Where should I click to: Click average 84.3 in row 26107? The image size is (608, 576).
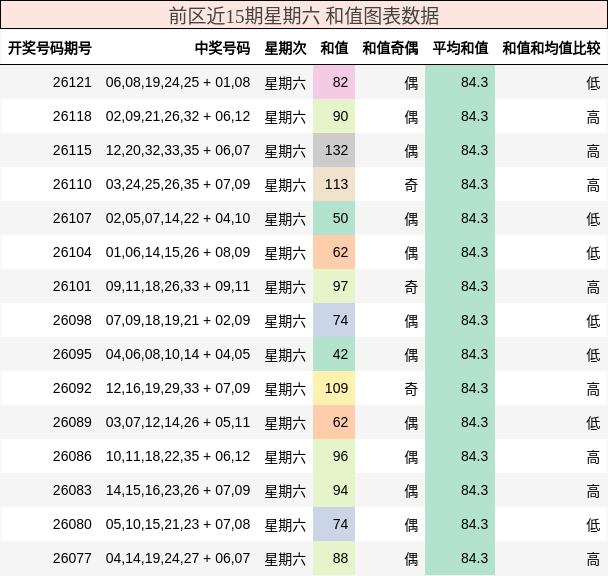474,218
